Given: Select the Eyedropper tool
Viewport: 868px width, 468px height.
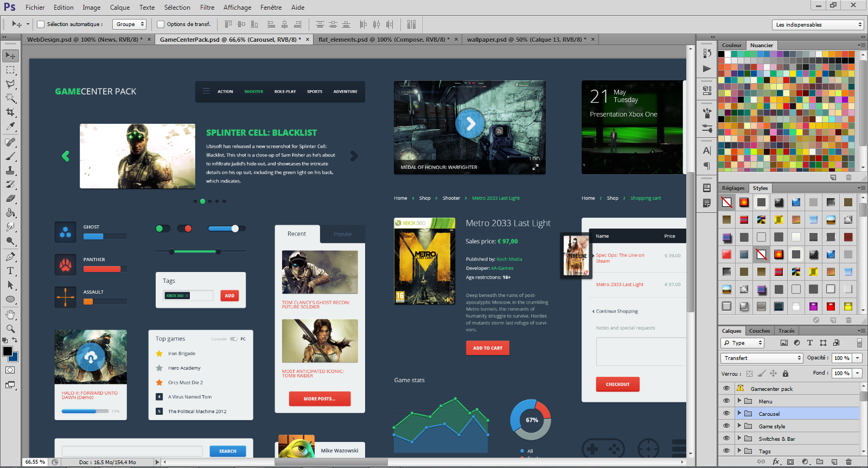Looking at the screenshot, I should (10, 127).
